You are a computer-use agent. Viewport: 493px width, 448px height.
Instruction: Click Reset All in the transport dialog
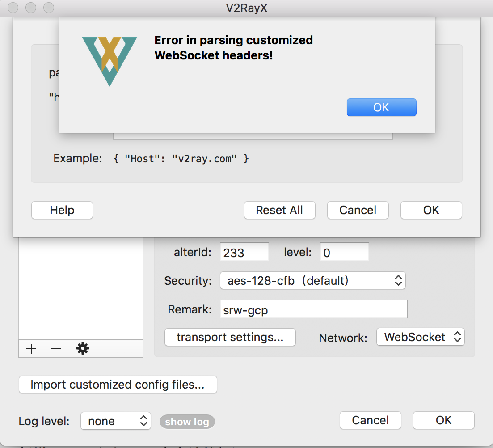coord(279,210)
